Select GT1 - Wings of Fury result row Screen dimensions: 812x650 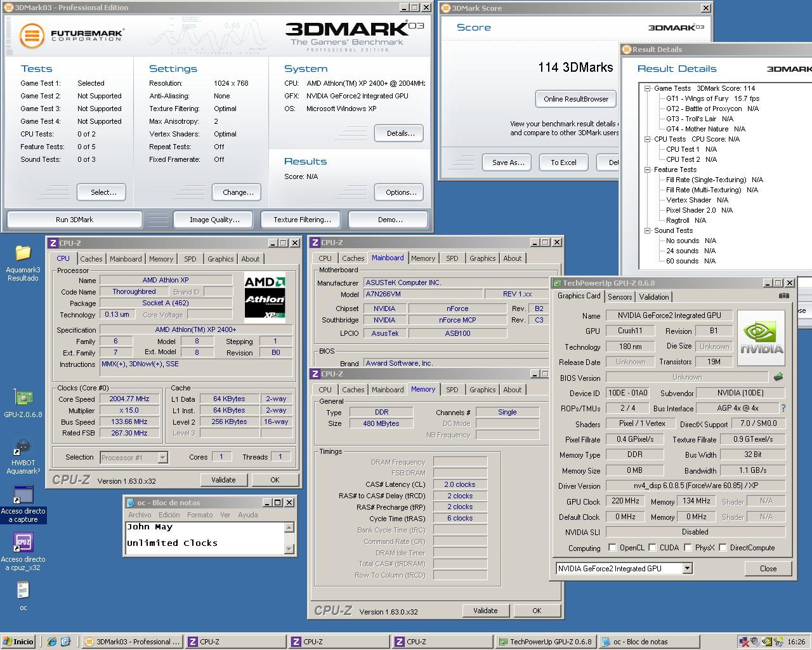[x=712, y=98]
